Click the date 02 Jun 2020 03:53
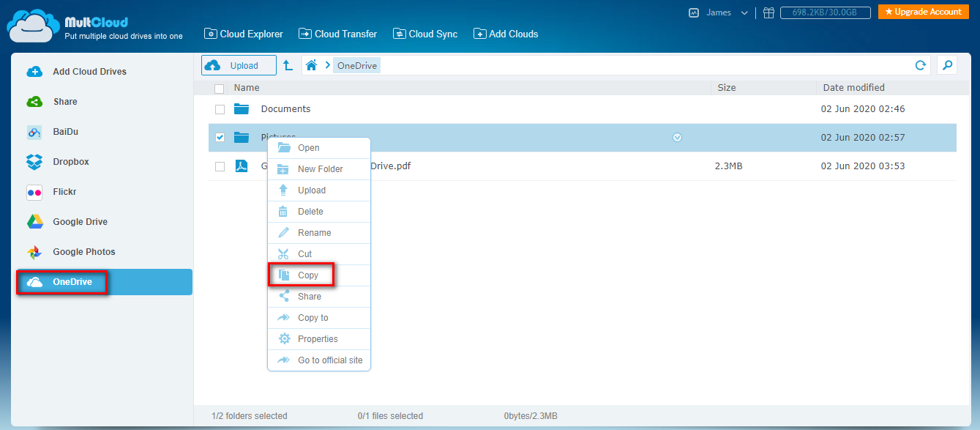980x430 pixels. [863, 166]
